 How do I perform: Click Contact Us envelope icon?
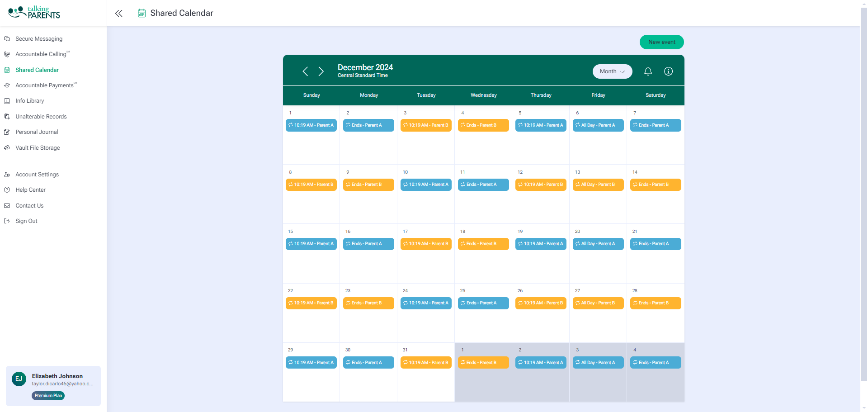point(7,206)
